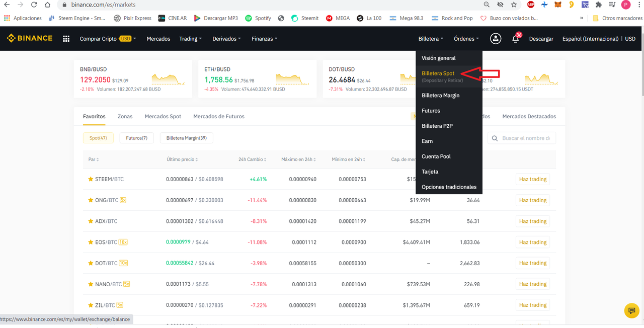Expand the Trading dropdown
Image resolution: width=644 pixels, height=328 pixels.
coord(190,39)
